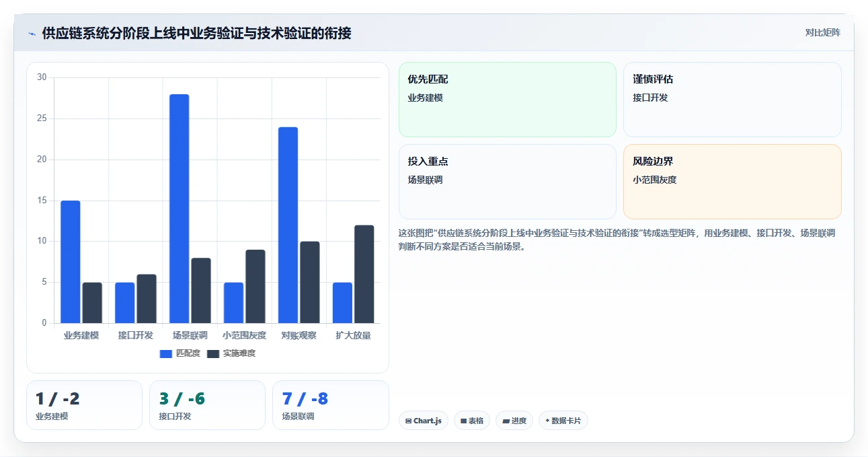The width and height of the screenshot is (868, 457).
Task: Click the icon in the 表格 tag
Action: click(x=463, y=421)
